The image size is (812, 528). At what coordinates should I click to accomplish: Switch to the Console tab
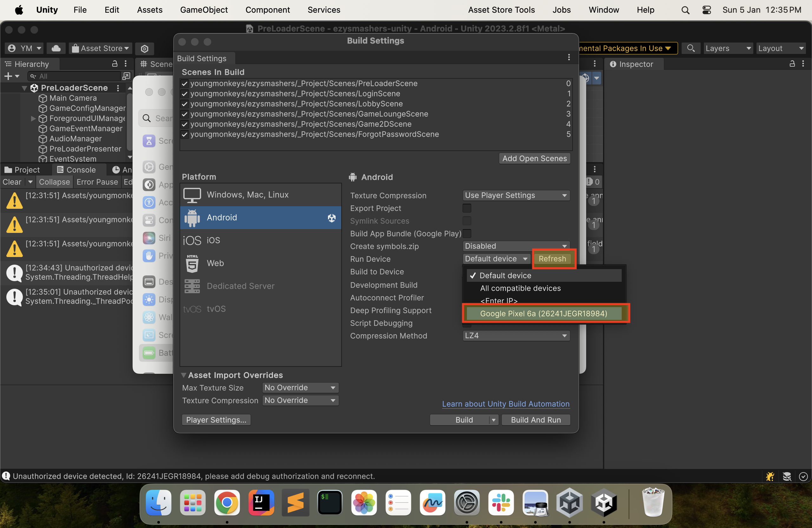pos(76,170)
